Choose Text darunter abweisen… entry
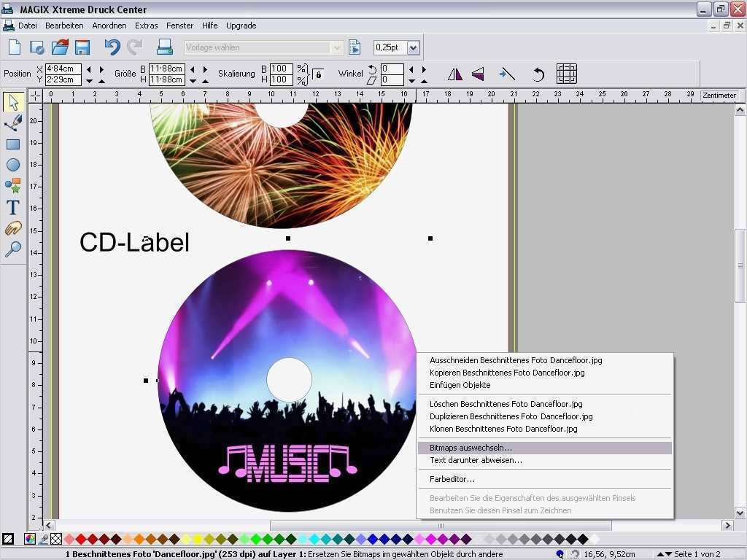 [544, 460]
